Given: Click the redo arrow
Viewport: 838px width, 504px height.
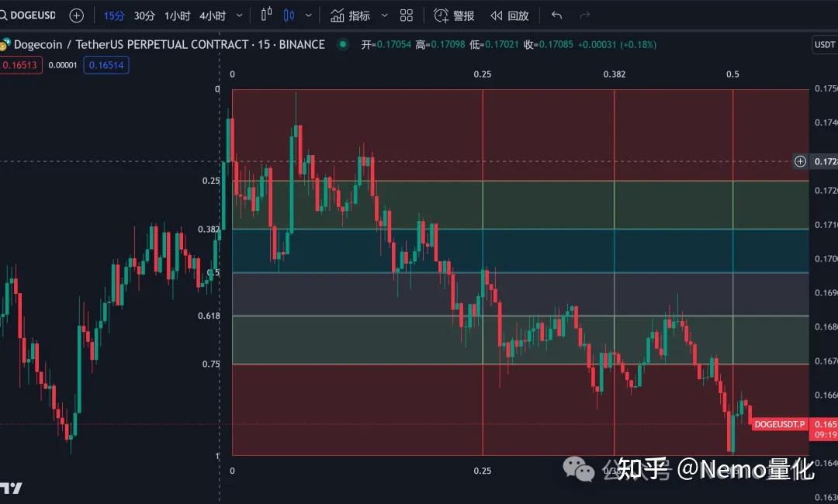Looking at the screenshot, I should pos(584,15).
